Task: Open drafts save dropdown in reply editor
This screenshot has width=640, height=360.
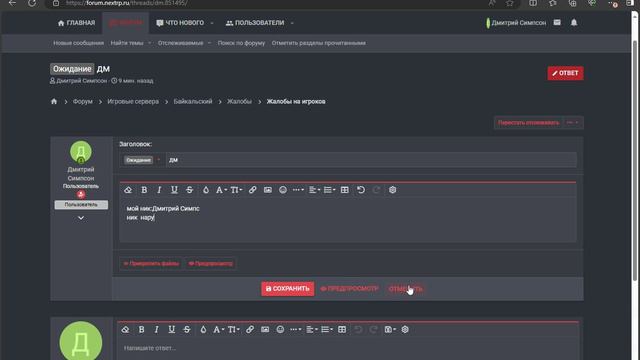Action: [390, 329]
